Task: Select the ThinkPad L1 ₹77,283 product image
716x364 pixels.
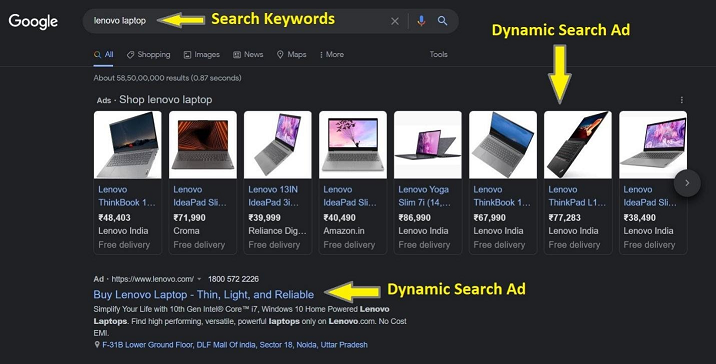Action: coord(578,145)
